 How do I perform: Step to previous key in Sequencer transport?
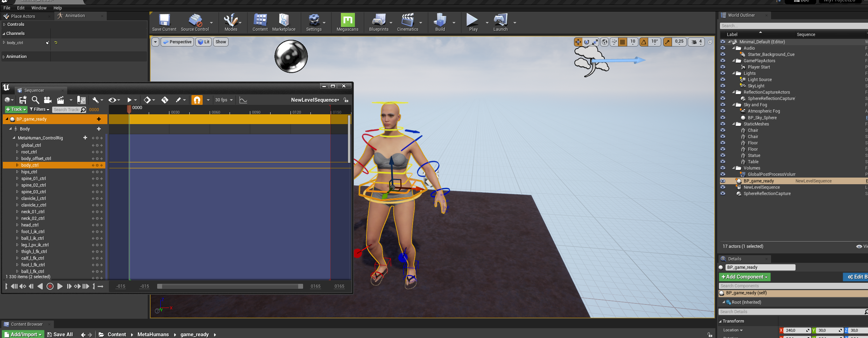click(x=23, y=286)
